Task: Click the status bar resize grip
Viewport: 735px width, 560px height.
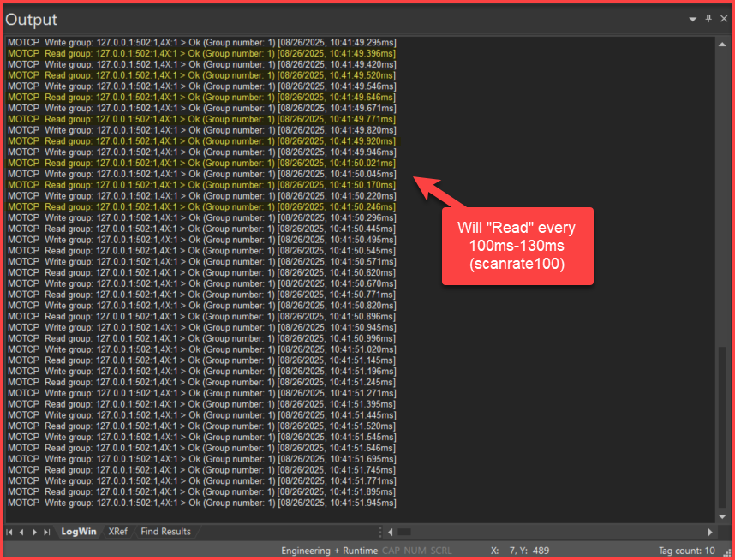Action: pyautogui.click(x=726, y=552)
